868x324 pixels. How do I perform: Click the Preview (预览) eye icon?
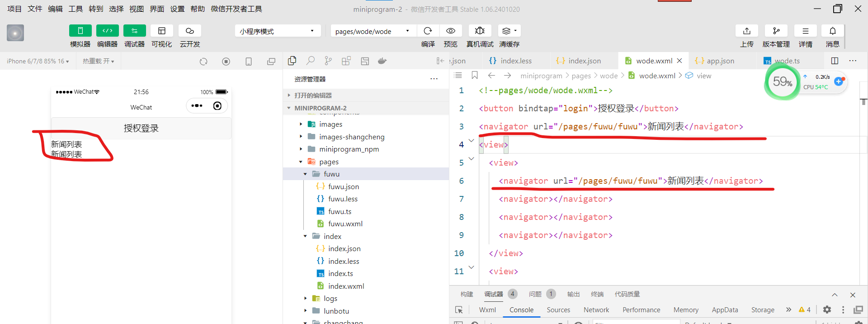pos(450,31)
